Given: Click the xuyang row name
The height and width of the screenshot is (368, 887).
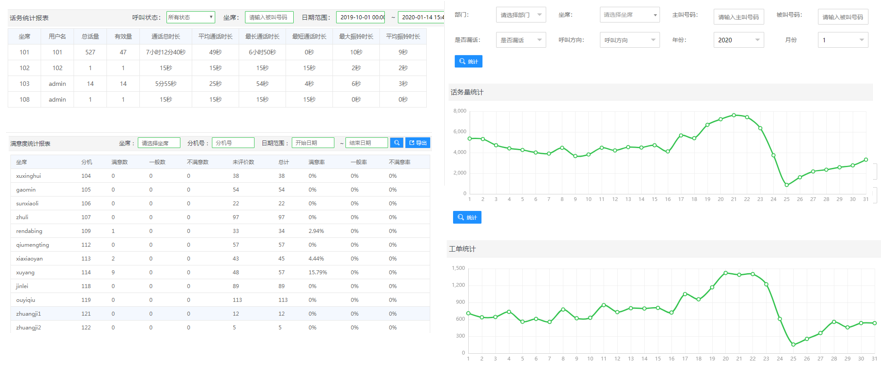Looking at the screenshot, I should click(x=25, y=272).
